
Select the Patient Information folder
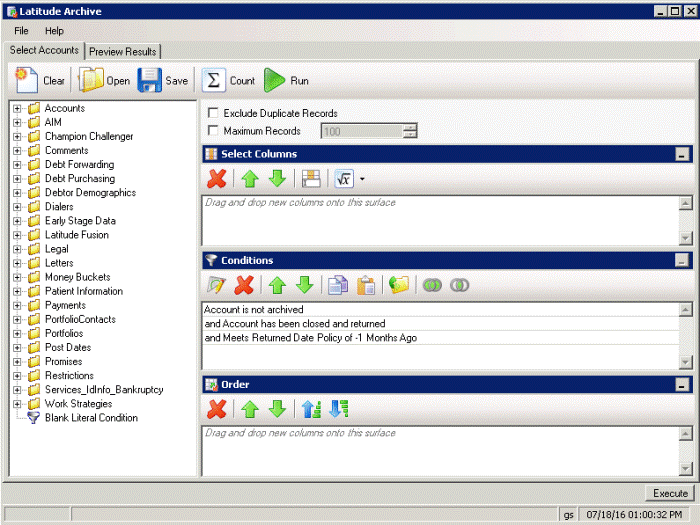[x=84, y=292]
